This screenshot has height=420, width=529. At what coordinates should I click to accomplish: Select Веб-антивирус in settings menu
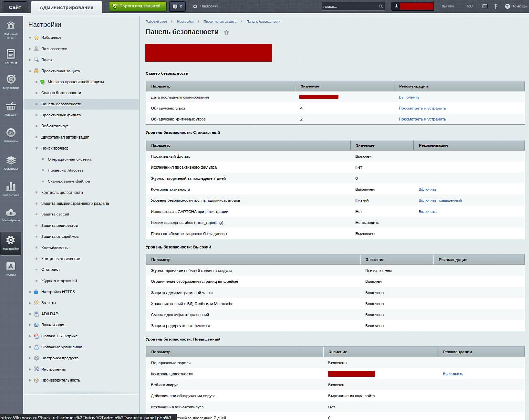pyautogui.click(x=55, y=126)
